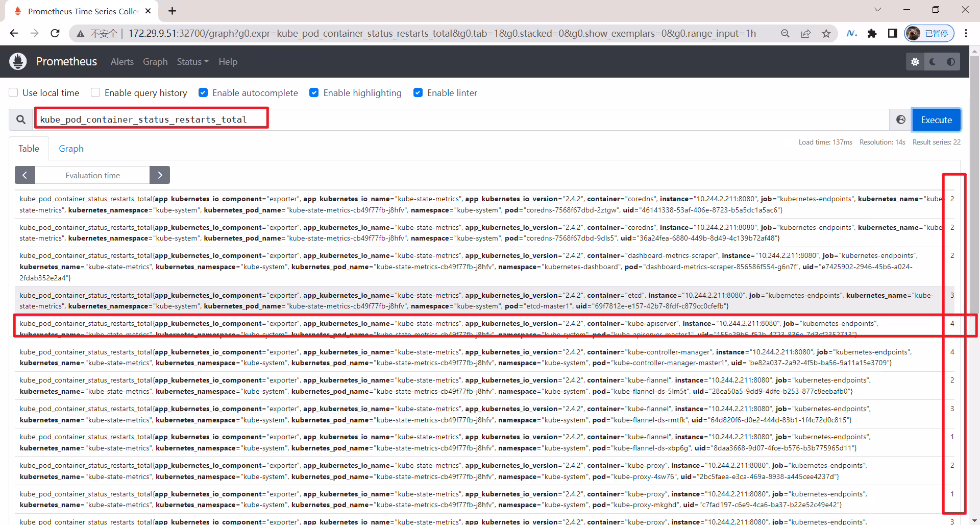Click the N extension icon

(x=851, y=33)
